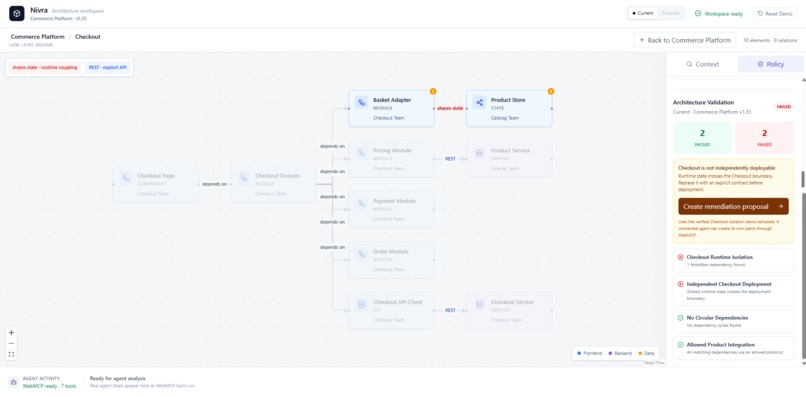Click the Order Module node icon
806x397 pixels.
click(361, 254)
